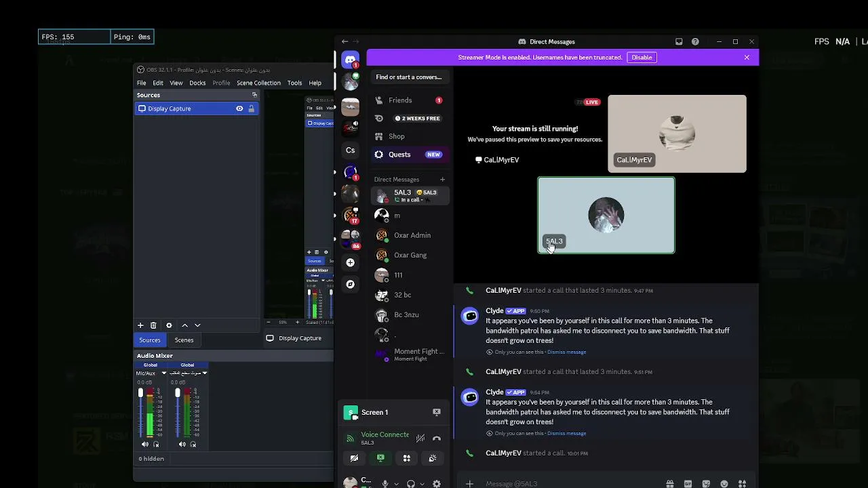
Task: Select the CaLlMyrEV video tile
Action: (x=677, y=134)
